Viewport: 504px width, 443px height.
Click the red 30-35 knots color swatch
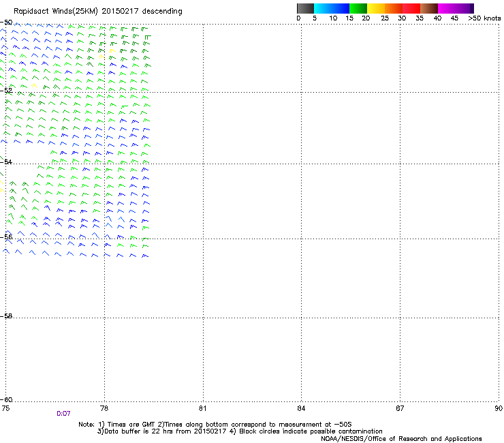(411, 8)
